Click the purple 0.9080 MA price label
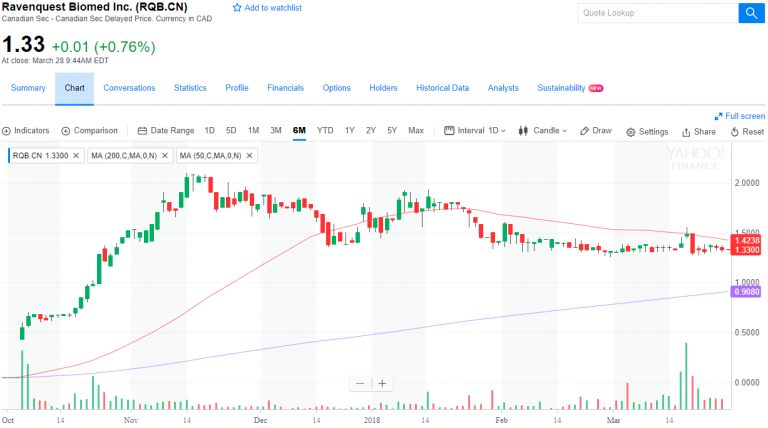Screen dimensions: 768x428 pyautogui.click(x=745, y=292)
